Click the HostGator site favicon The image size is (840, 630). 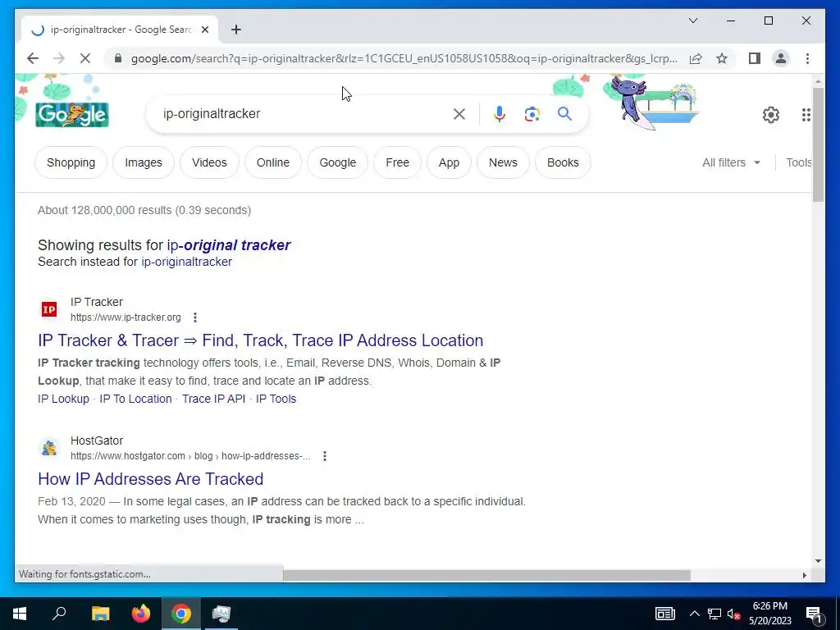[x=49, y=448]
